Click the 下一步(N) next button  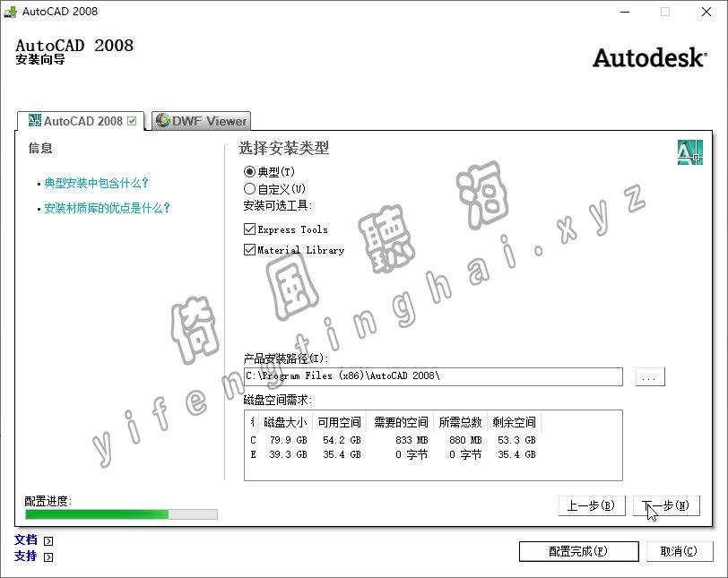666,505
